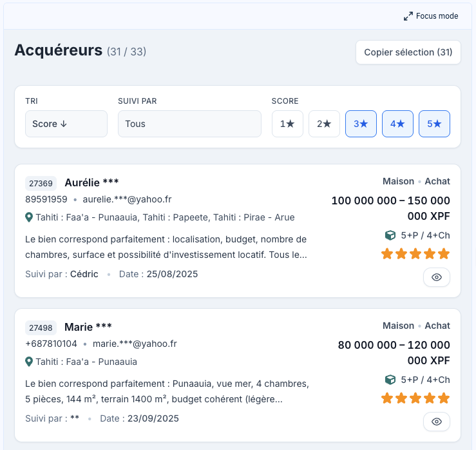
Task: Click the Focus mode expand icon
Action: [408, 16]
